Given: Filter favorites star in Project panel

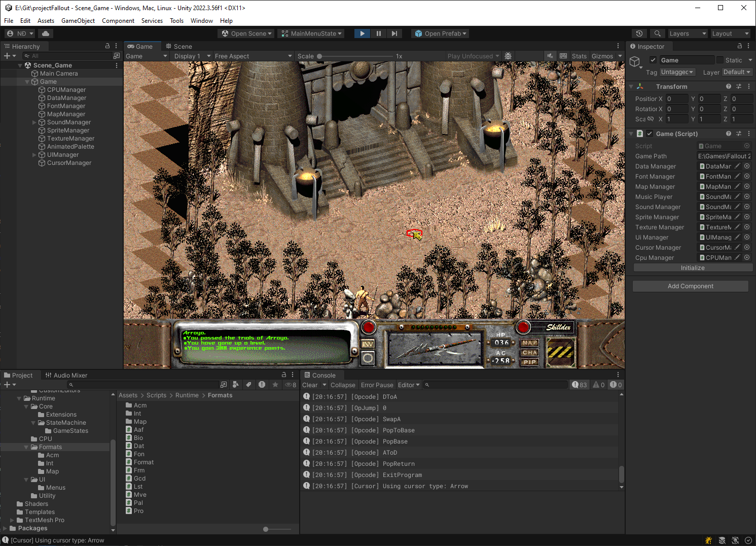Looking at the screenshot, I should [x=275, y=385].
